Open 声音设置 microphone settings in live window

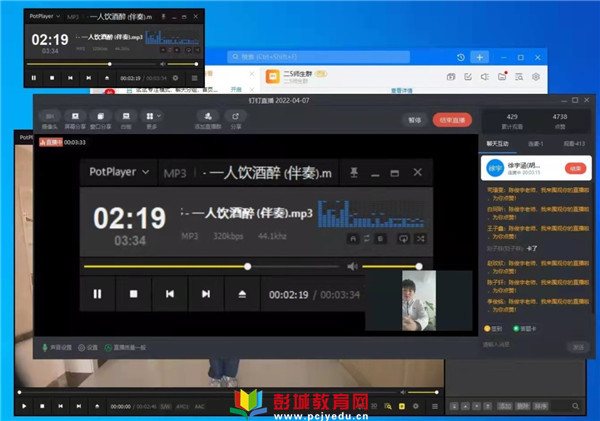coord(57,348)
